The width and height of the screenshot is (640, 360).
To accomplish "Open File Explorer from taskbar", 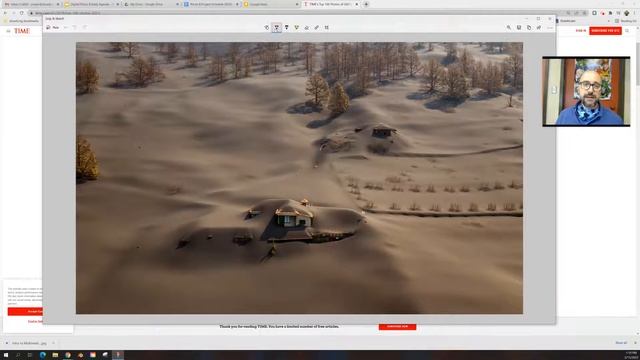I will [55, 355].
